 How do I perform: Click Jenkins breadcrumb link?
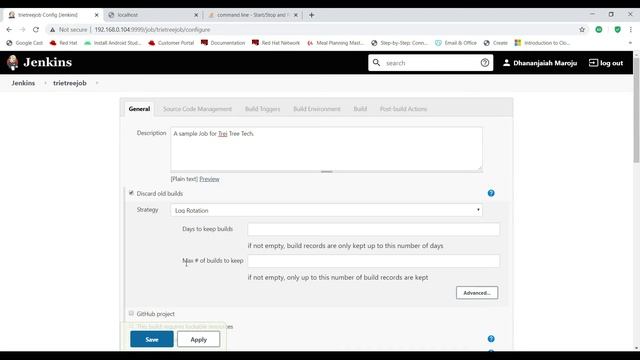23,83
